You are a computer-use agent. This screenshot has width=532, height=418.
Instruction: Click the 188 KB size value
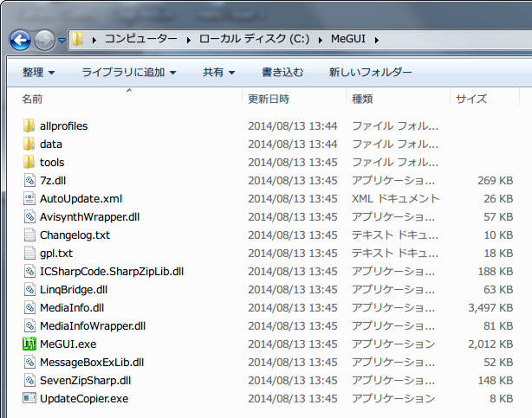point(496,272)
